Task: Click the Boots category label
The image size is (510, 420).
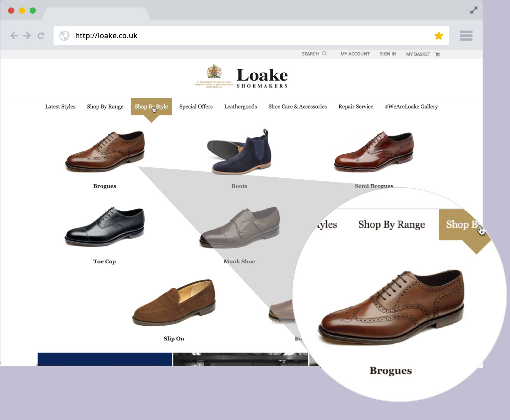Action: pos(239,186)
